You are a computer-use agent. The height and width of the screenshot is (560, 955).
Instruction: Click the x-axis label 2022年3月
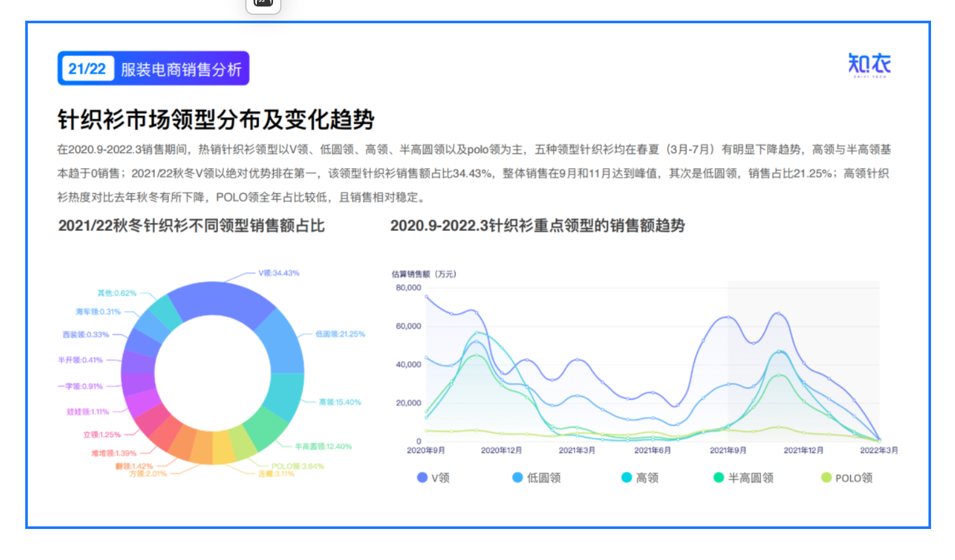(879, 450)
